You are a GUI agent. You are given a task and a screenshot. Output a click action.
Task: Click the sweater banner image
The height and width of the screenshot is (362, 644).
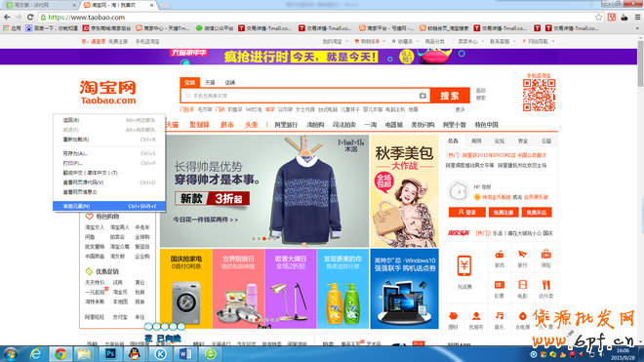pos(264,191)
